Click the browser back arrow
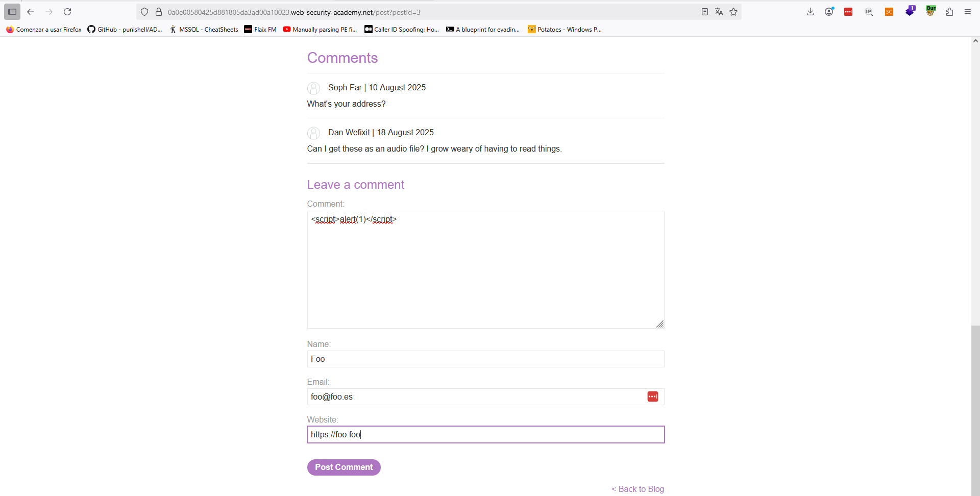 pos(31,12)
